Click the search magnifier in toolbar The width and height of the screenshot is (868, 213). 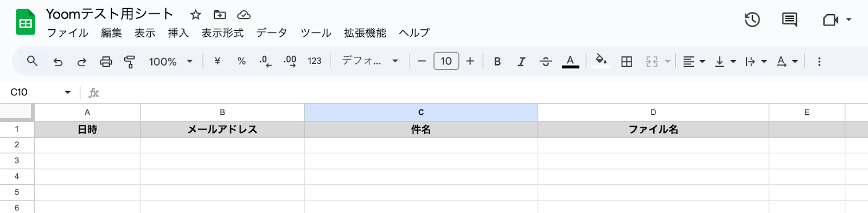(32, 61)
